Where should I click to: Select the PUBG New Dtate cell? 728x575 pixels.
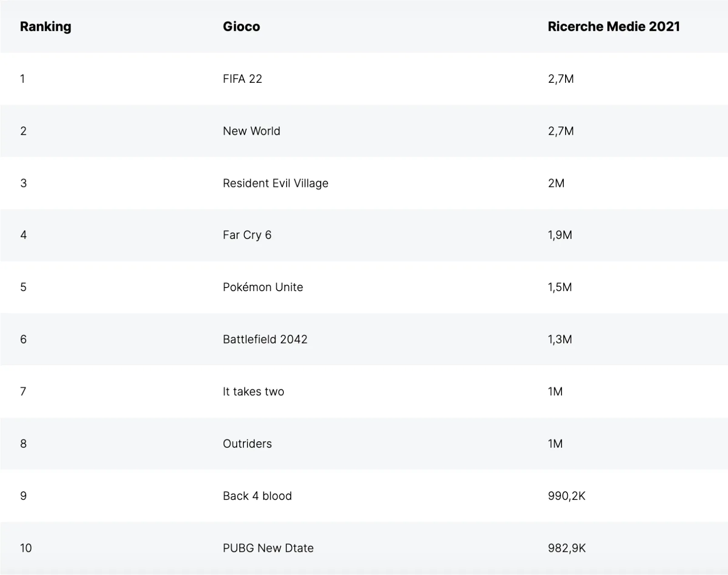[268, 548]
